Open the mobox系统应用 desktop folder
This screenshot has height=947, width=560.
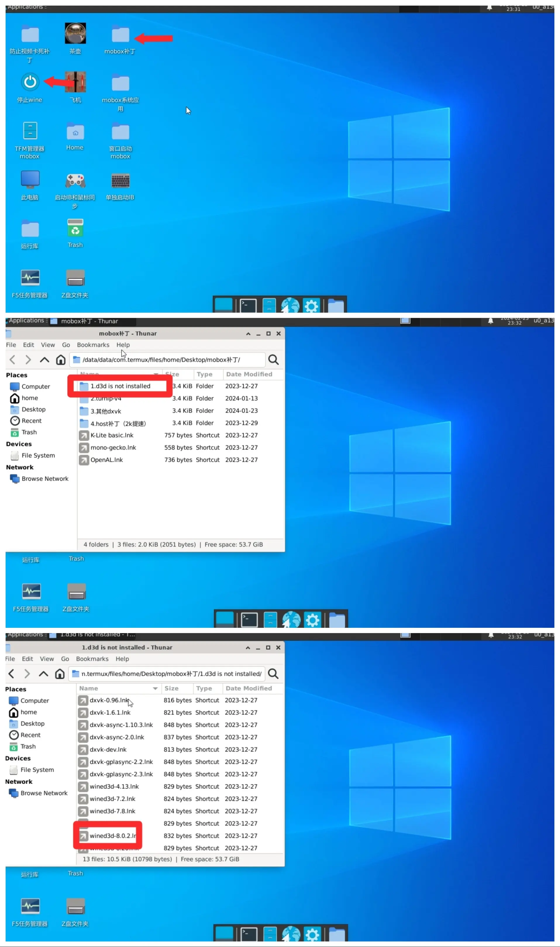120,83
